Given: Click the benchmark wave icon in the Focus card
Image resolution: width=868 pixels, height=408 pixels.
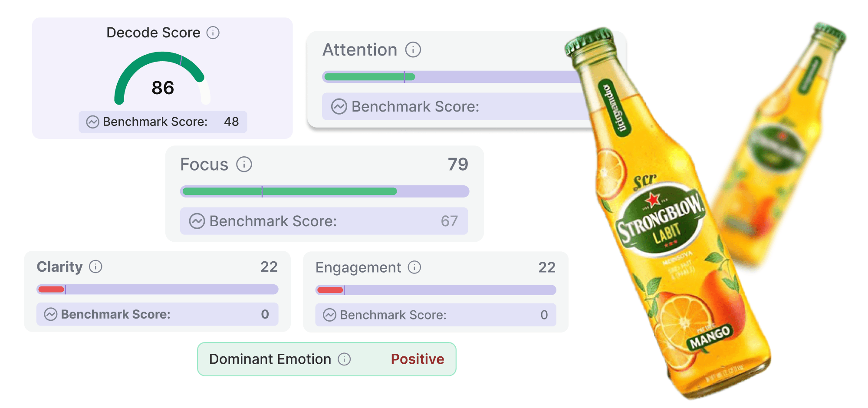Looking at the screenshot, I should (x=198, y=221).
